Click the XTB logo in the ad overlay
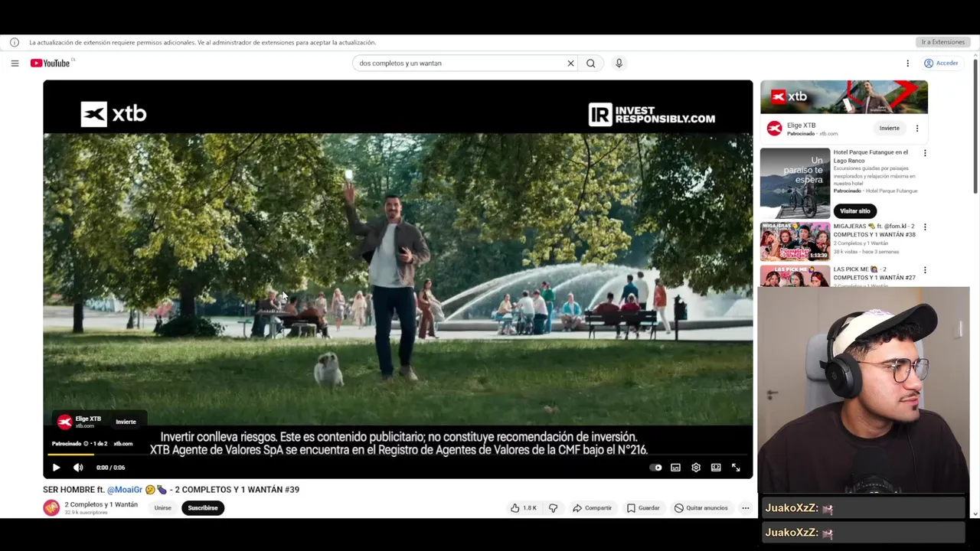This screenshot has width=980, height=551. (x=65, y=422)
